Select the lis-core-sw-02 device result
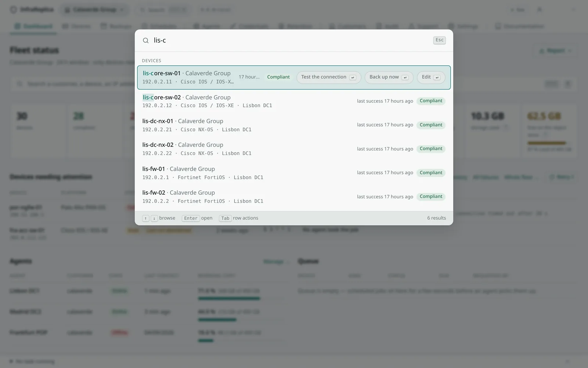 294,101
